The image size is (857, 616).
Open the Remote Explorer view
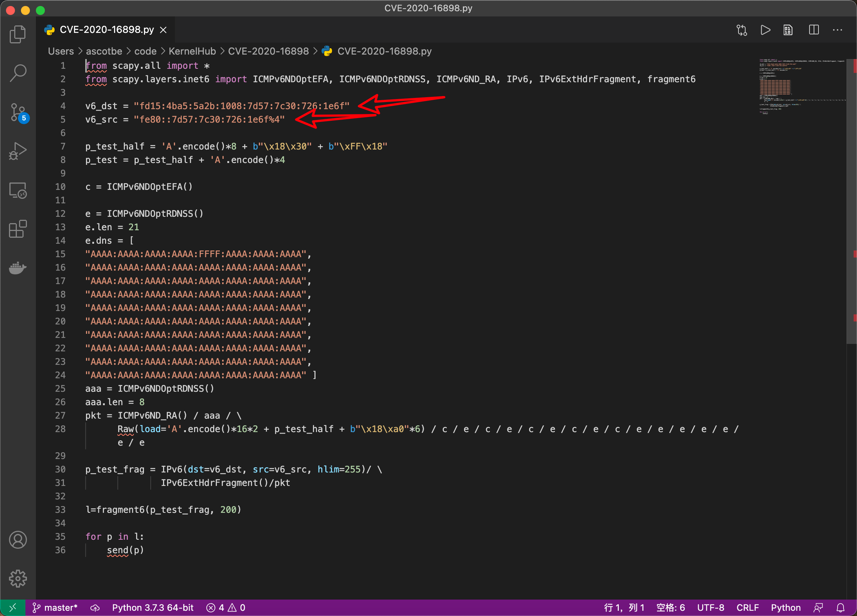tap(18, 190)
